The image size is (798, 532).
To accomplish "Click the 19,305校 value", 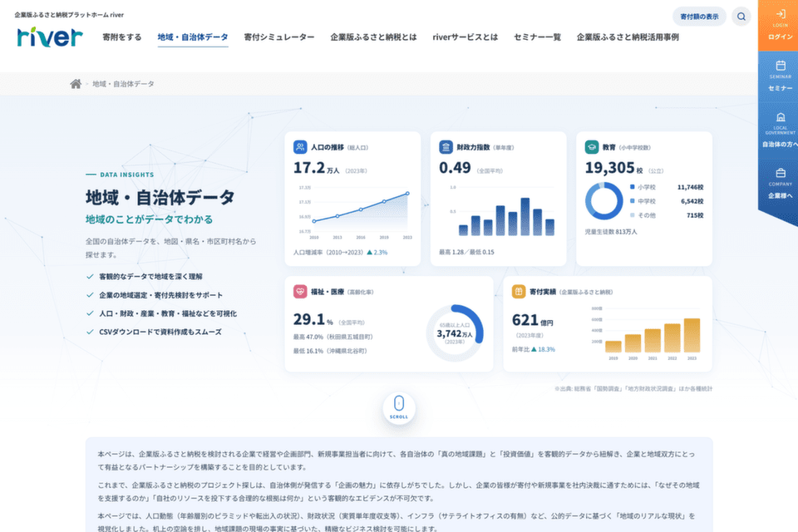I will [613, 167].
